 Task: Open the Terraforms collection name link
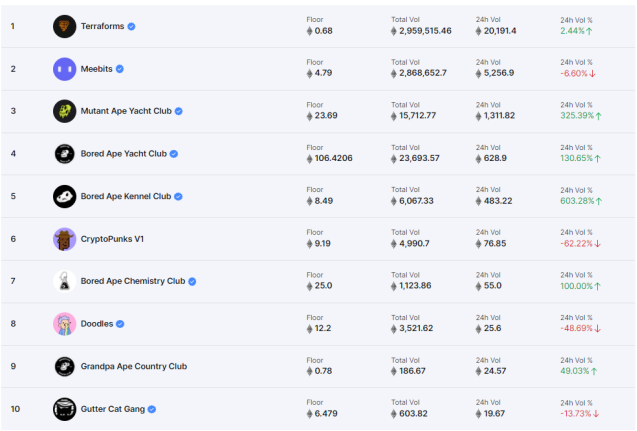[x=102, y=26]
